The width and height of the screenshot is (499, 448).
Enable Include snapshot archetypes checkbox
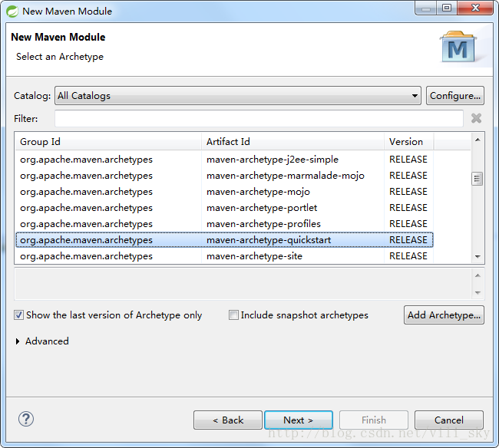click(x=233, y=315)
